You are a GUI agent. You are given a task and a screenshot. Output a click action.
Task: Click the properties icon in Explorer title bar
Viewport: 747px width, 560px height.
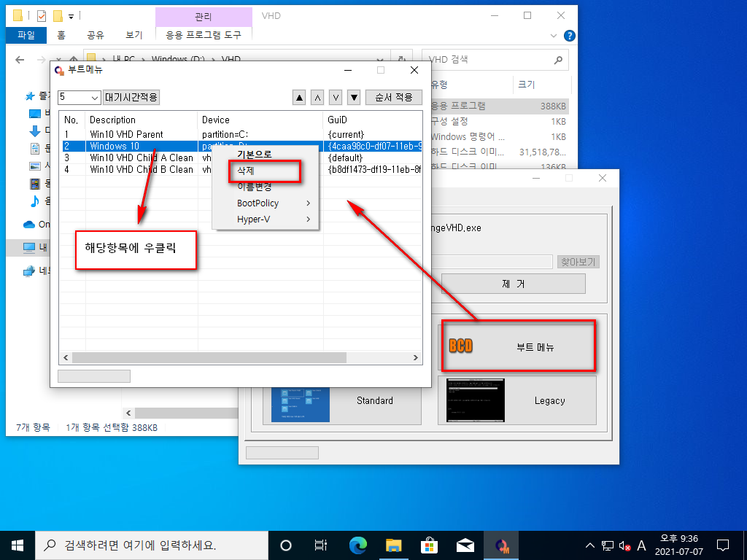pos(42,16)
